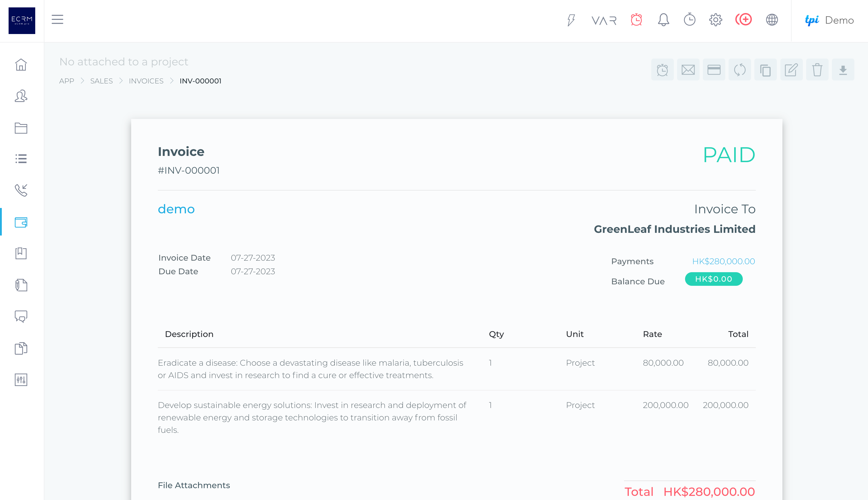Open Support chat icon in sidebar
Viewport: 868px width, 500px height.
pos(21,316)
